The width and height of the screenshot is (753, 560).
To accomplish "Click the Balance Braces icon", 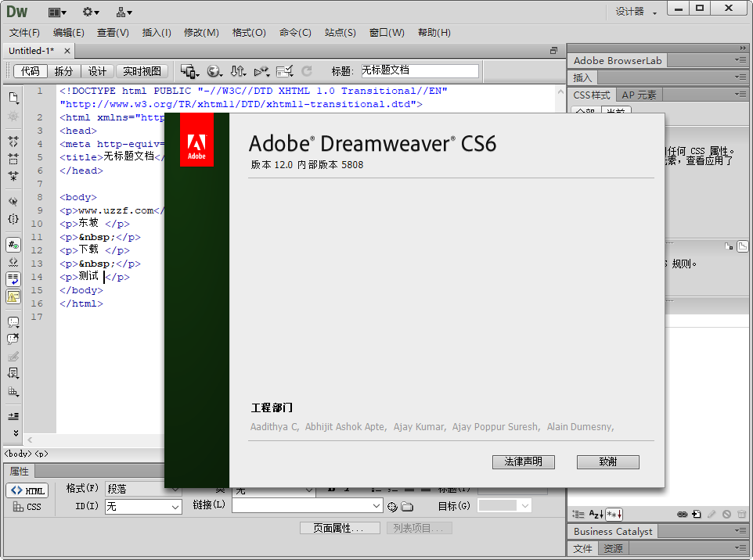I will tap(13, 219).
